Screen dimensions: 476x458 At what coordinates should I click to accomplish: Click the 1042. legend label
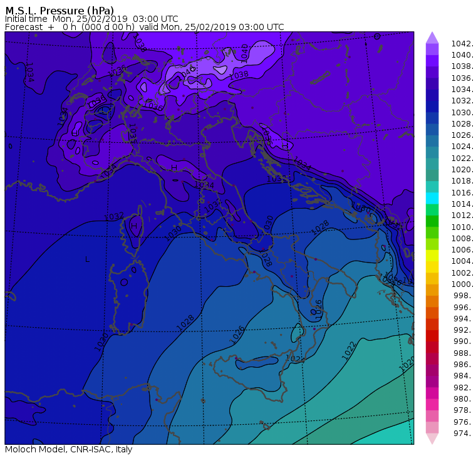click(462, 44)
